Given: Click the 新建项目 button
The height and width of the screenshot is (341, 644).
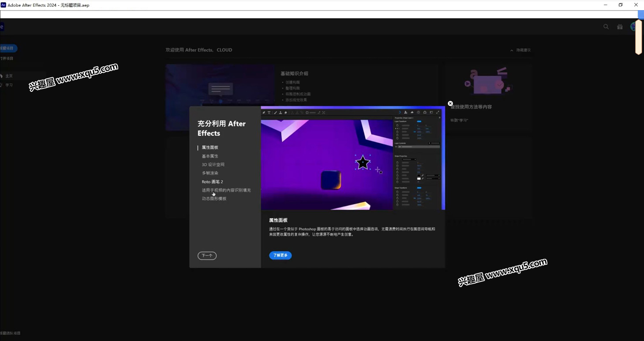Looking at the screenshot, I should (8, 48).
